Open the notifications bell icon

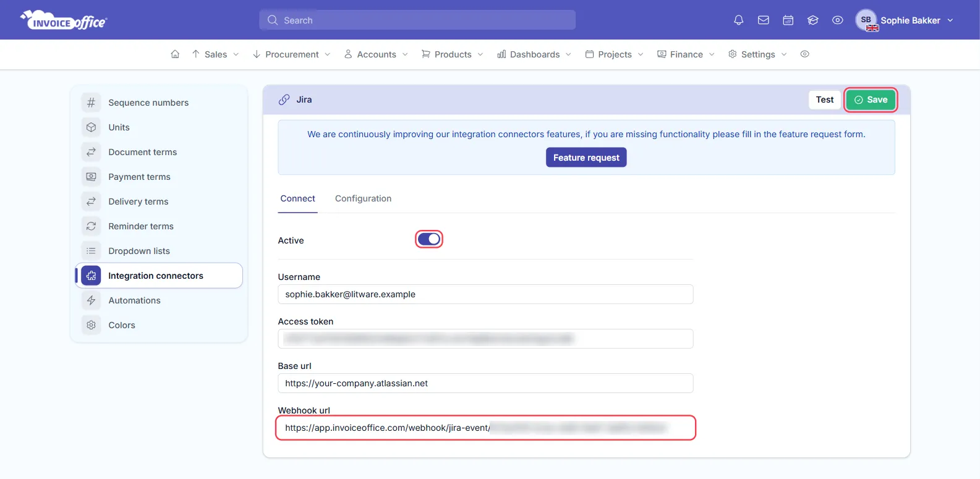(x=738, y=20)
